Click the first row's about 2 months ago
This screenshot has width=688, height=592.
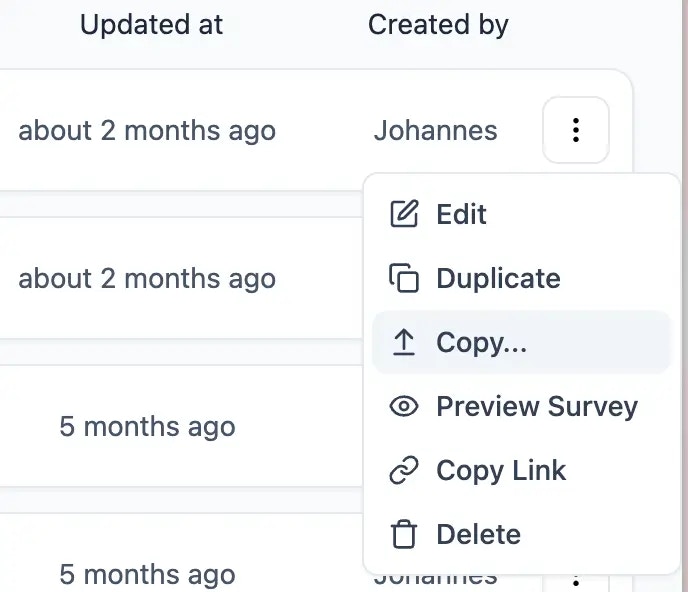click(x=147, y=131)
